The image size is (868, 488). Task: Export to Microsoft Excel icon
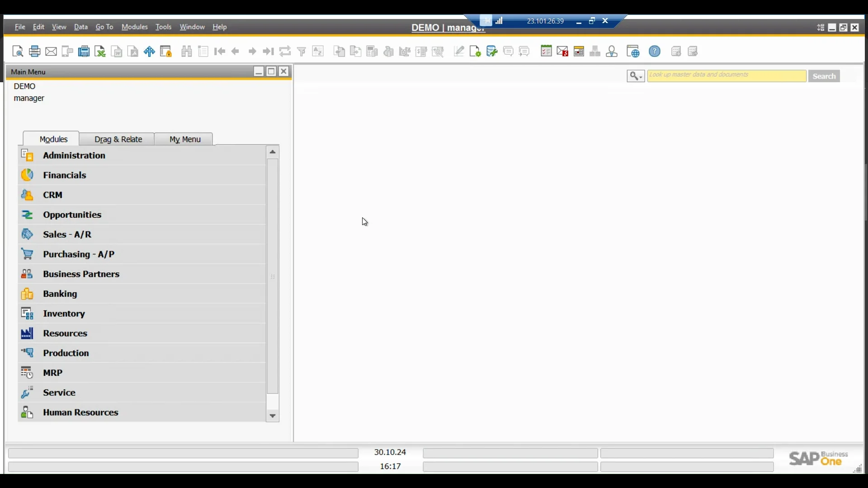100,52
